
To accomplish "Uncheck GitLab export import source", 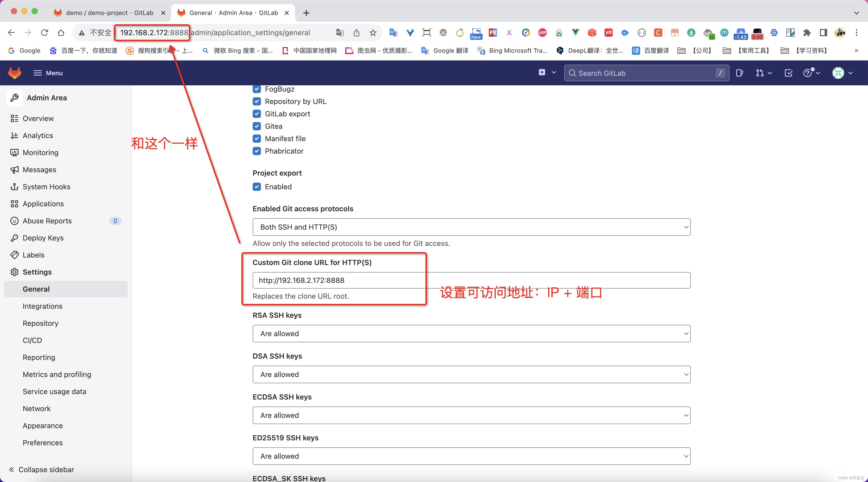I will pos(257,114).
